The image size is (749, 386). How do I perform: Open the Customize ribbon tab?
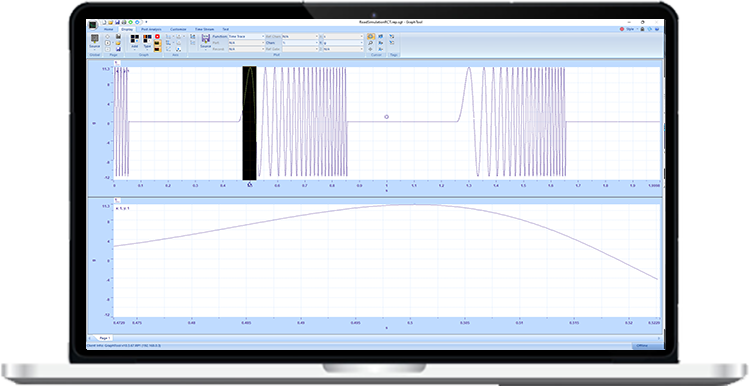pyautogui.click(x=178, y=29)
